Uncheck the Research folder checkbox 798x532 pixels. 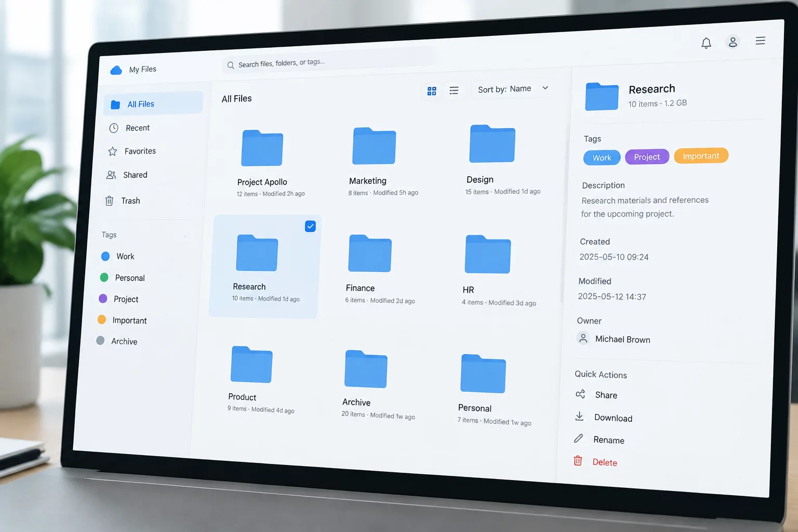click(x=310, y=227)
